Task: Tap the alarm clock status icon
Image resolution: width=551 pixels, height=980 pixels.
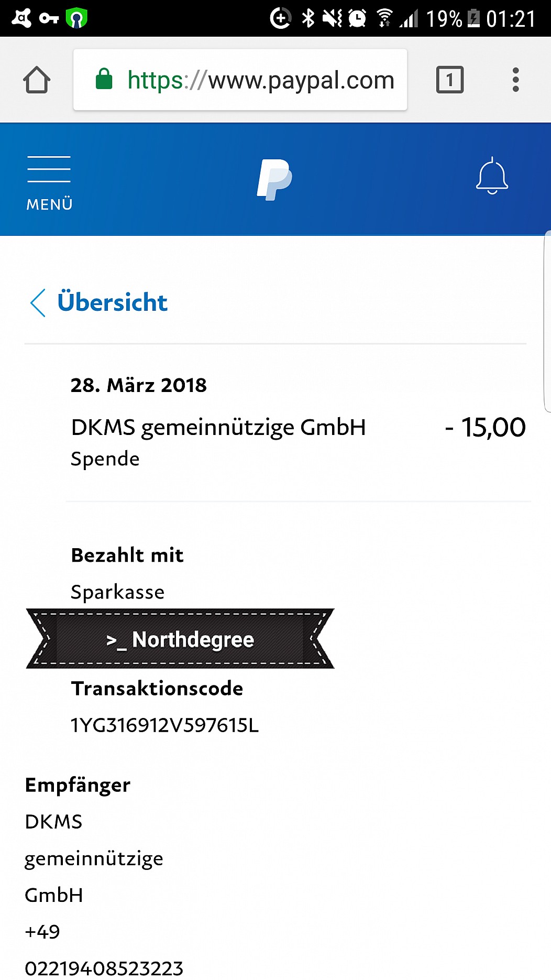Action: click(x=357, y=19)
